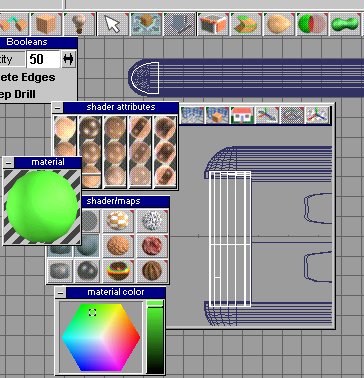Click the value field showing 50

coord(43,59)
